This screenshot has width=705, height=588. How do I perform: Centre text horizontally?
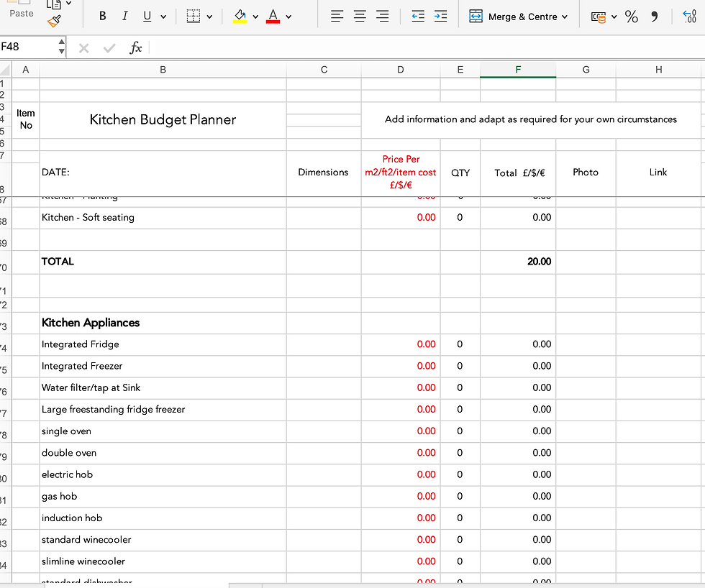[360, 17]
